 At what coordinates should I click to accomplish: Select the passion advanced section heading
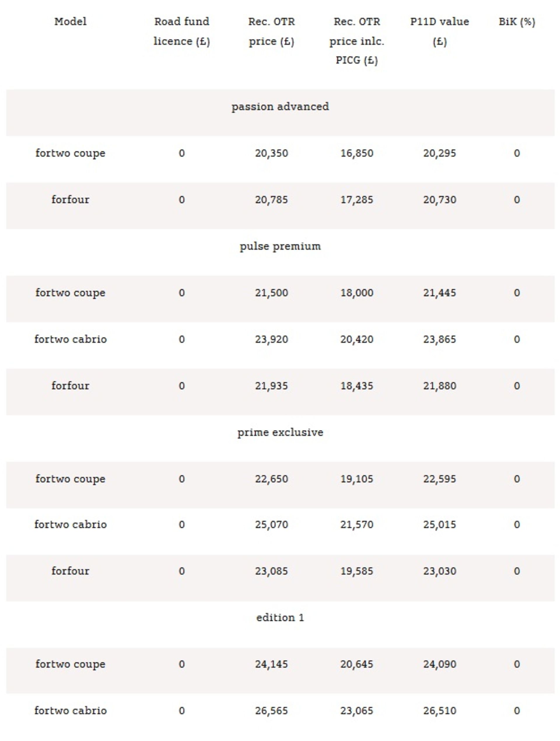tap(280, 106)
